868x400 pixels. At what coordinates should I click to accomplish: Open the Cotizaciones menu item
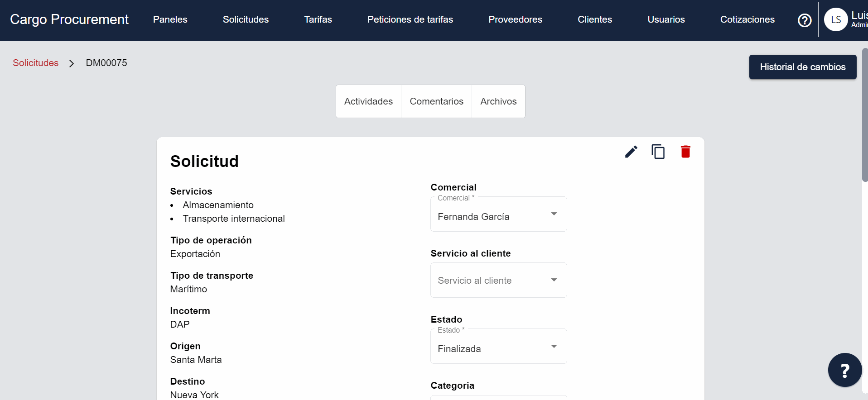747,19
